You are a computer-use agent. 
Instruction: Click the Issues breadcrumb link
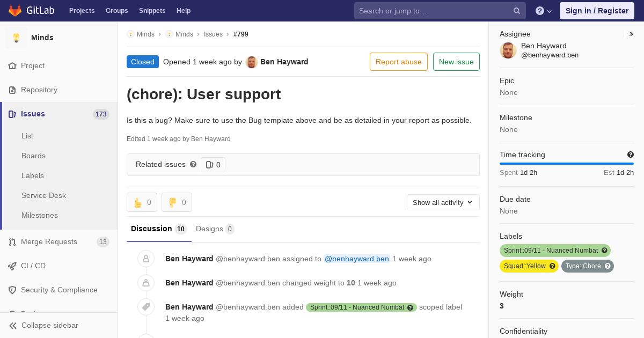213,34
